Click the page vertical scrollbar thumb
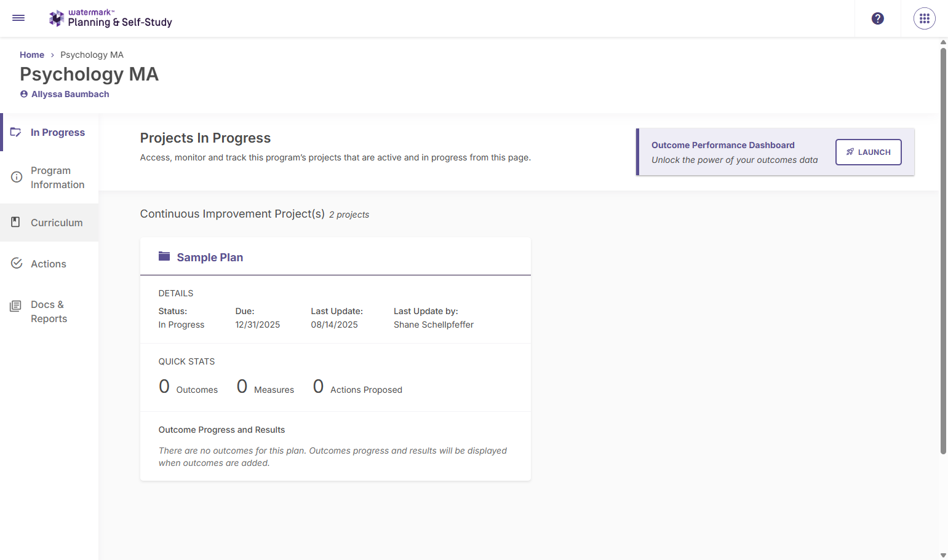 943,251
